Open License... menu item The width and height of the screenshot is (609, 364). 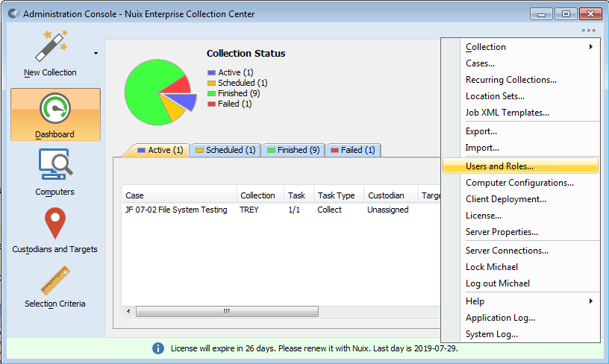pyautogui.click(x=521, y=216)
